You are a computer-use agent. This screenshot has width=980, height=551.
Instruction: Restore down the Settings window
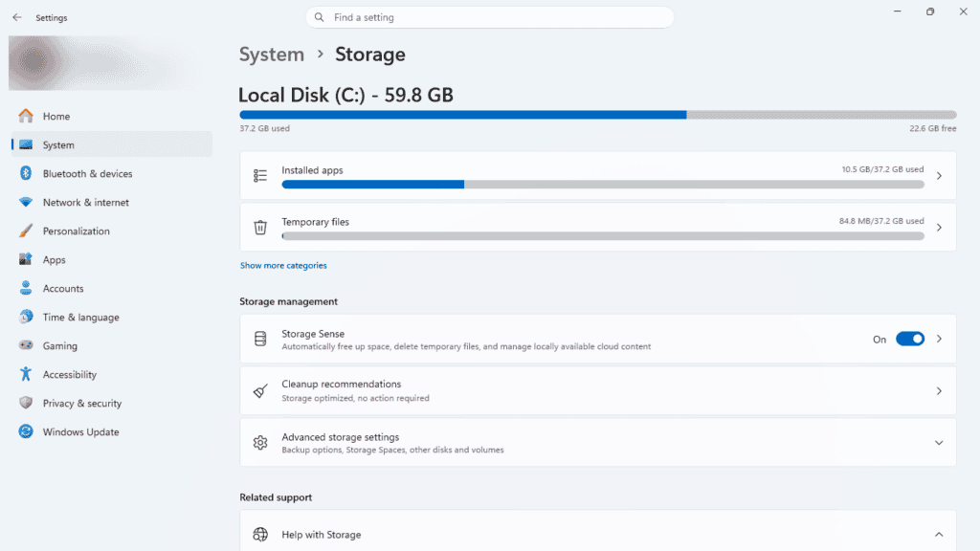(x=930, y=11)
